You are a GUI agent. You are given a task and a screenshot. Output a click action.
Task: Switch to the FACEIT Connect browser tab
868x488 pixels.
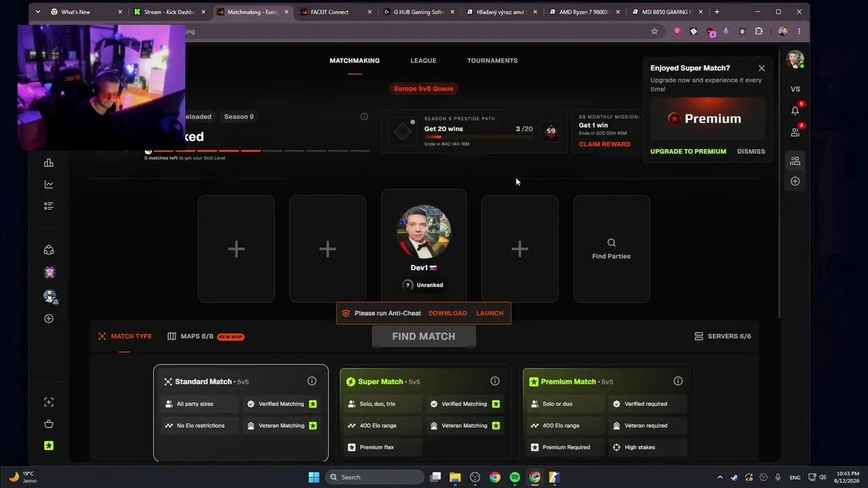coord(335,12)
